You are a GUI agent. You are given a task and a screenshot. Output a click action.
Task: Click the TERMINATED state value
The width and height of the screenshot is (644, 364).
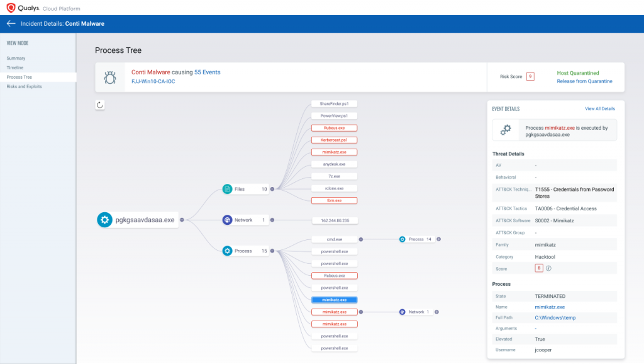point(550,297)
